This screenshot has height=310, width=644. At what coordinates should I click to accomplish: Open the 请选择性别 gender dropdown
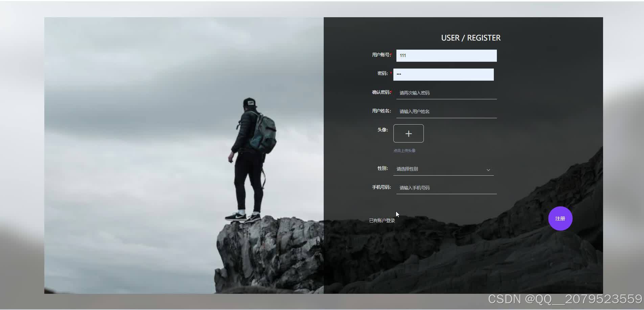click(443, 169)
